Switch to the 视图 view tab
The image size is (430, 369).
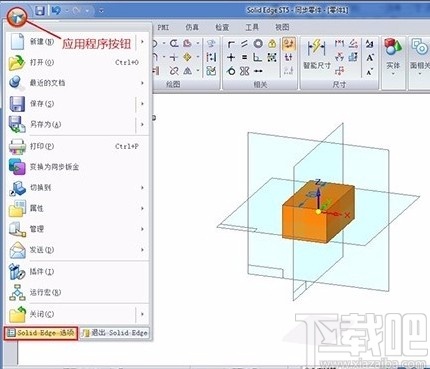point(282,27)
